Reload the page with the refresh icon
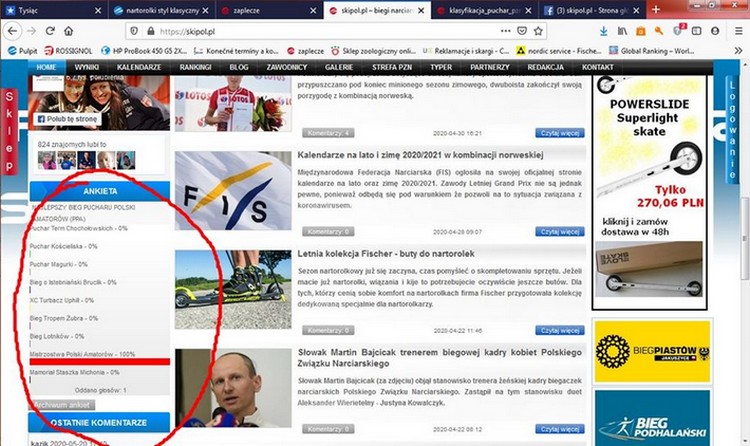Image resolution: width=750 pixels, height=446 pixels. point(50,31)
